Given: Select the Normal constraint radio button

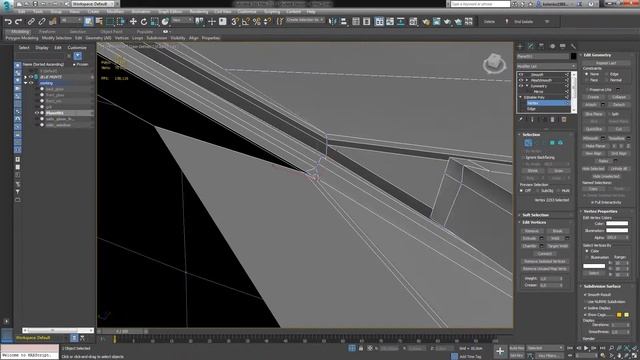Looking at the screenshot, I should coord(607,80).
